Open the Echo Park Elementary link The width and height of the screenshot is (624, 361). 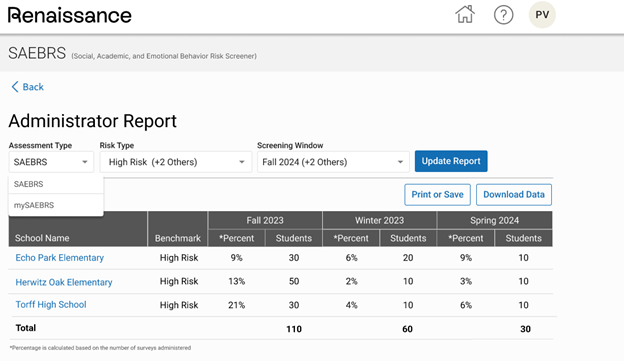(60, 258)
